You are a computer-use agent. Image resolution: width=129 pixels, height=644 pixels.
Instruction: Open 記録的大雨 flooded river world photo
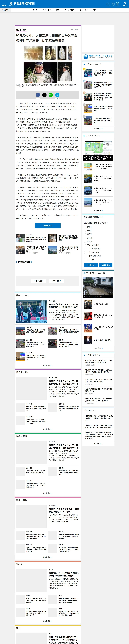tap(98, 288)
